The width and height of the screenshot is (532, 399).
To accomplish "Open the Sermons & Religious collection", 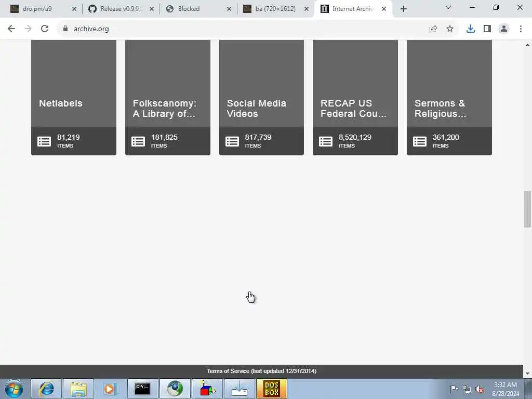I will click(x=449, y=97).
